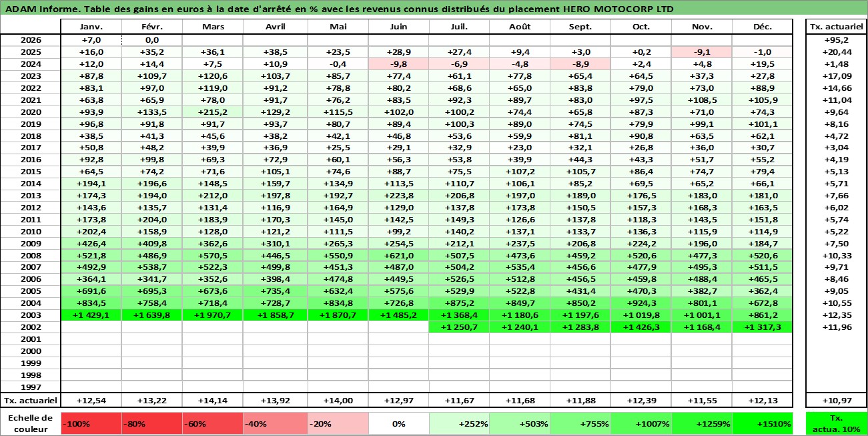
Task: Click the 1997 year row label
Action: tap(31, 387)
